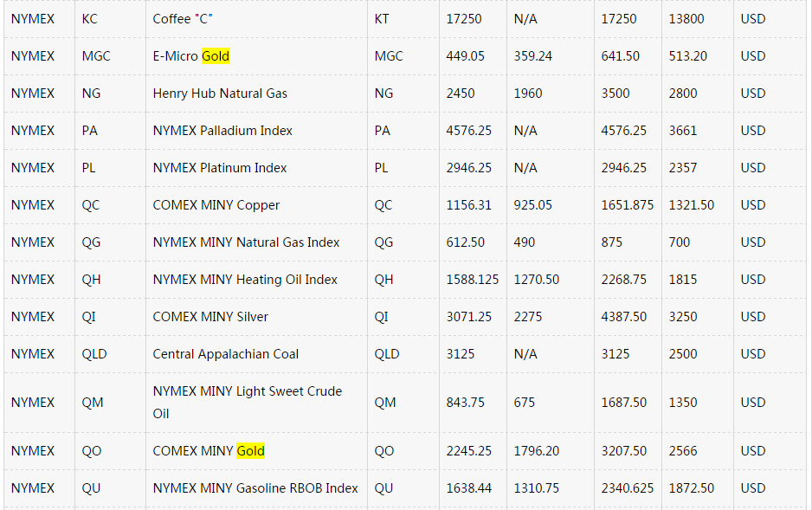Click the value 3661
This screenshot has width=812, height=510.
[x=682, y=131]
